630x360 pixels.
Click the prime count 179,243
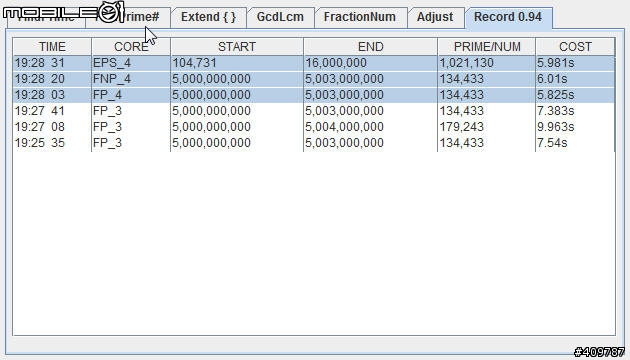pyautogui.click(x=487, y=127)
